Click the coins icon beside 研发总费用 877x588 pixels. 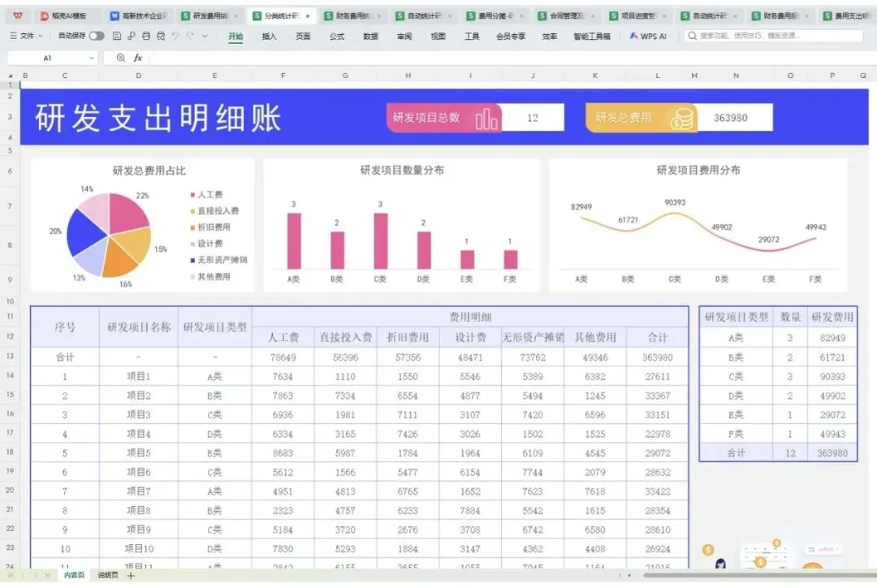(x=682, y=119)
